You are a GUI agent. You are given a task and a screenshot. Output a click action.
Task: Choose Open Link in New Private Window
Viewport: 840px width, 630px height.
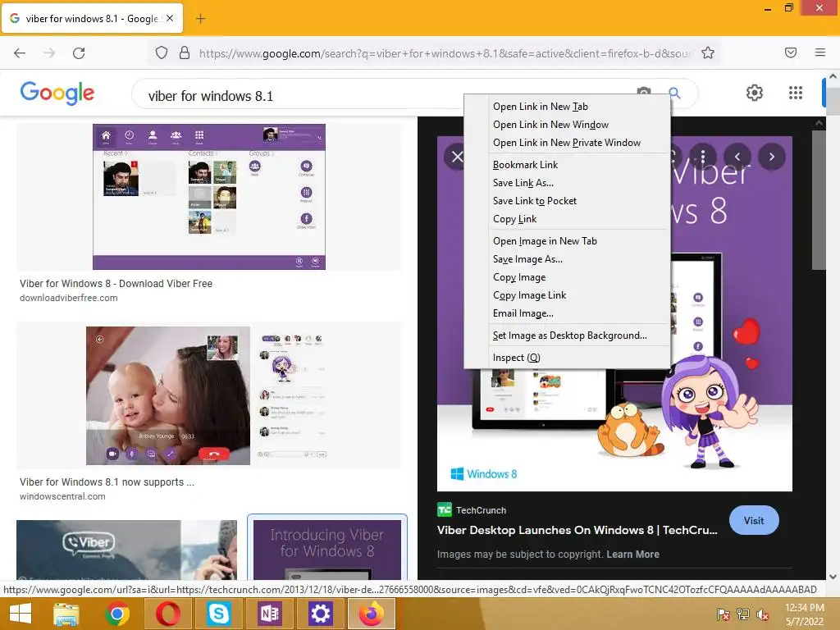(x=567, y=143)
